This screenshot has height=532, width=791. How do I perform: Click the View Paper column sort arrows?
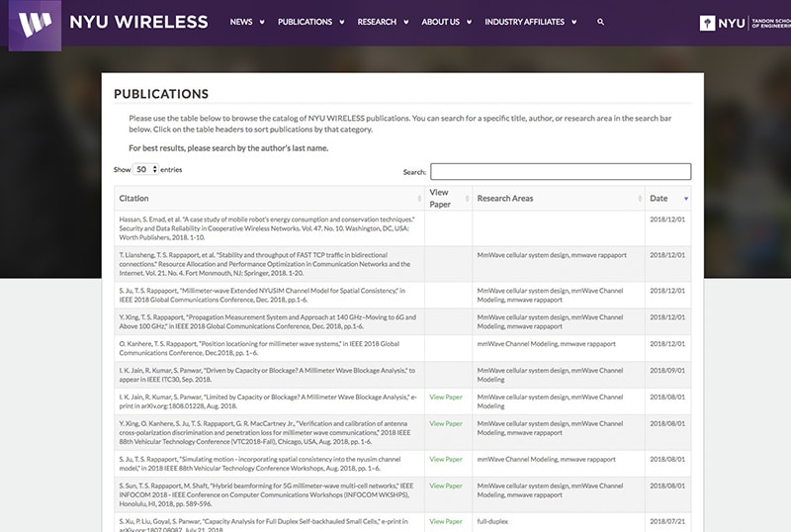[x=466, y=199]
